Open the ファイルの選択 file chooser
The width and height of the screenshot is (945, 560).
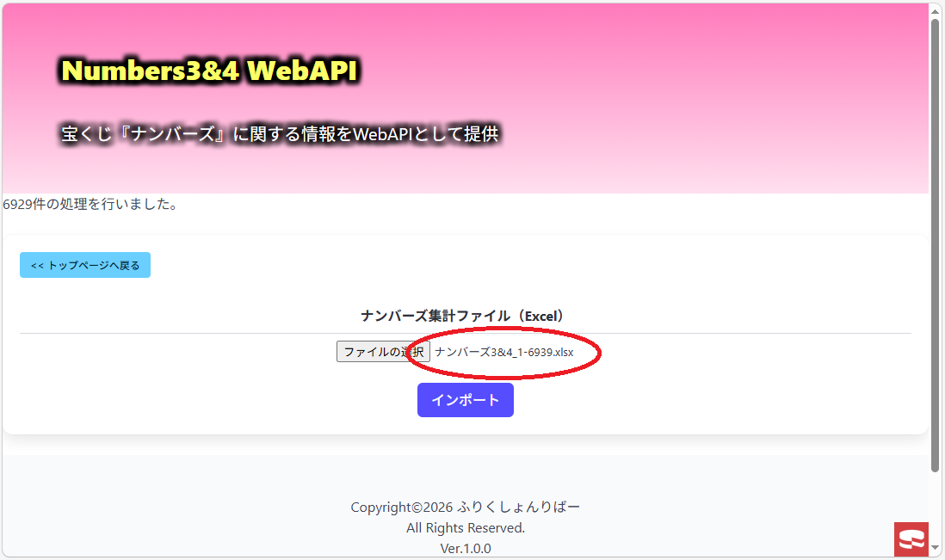click(383, 352)
